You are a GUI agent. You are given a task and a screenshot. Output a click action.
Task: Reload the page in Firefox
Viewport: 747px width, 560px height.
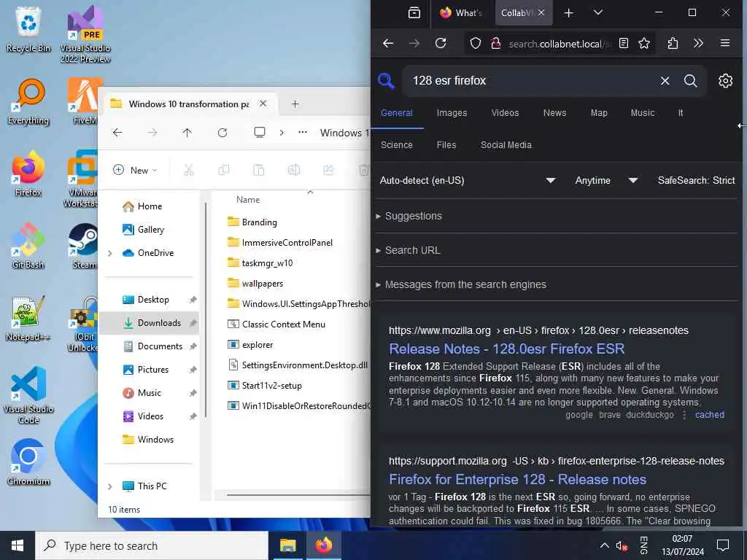[x=441, y=43]
